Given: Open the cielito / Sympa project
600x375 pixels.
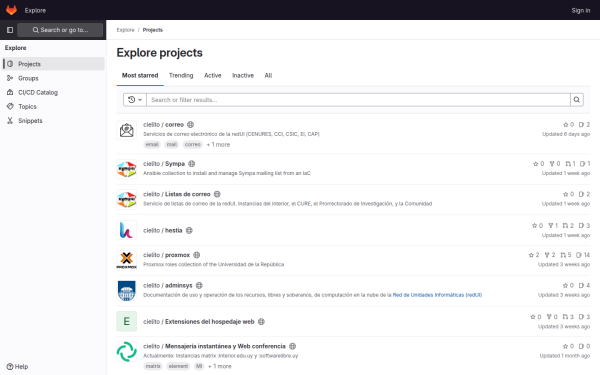Looking at the screenshot, I should (x=164, y=163).
